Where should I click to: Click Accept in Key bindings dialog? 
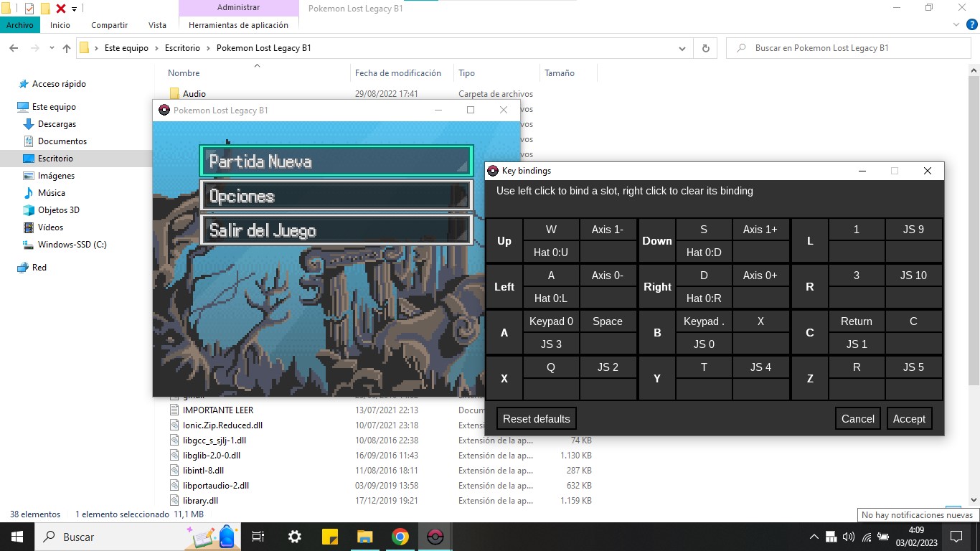pos(909,419)
